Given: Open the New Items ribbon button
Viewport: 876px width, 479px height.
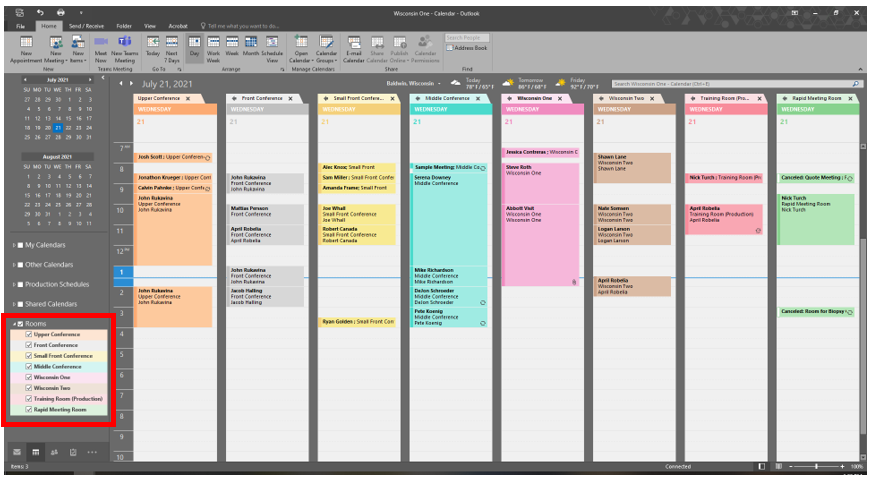Looking at the screenshot, I should [x=78, y=49].
